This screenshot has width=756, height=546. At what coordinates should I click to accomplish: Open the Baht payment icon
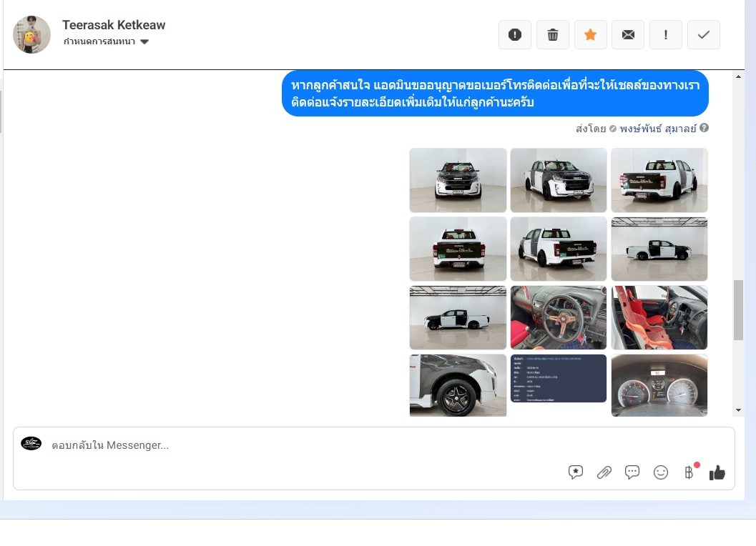pyautogui.click(x=689, y=472)
